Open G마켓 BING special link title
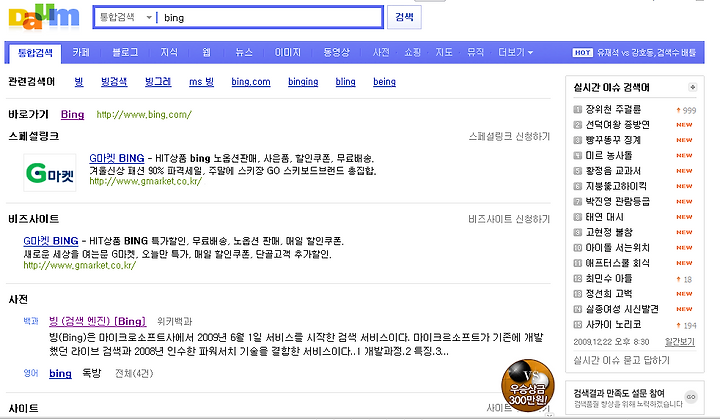The width and height of the screenshot is (720, 420). click(x=117, y=158)
